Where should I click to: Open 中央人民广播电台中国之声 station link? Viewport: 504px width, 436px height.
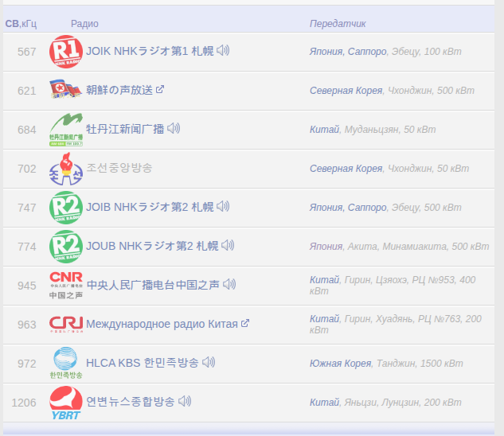coord(153,285)
